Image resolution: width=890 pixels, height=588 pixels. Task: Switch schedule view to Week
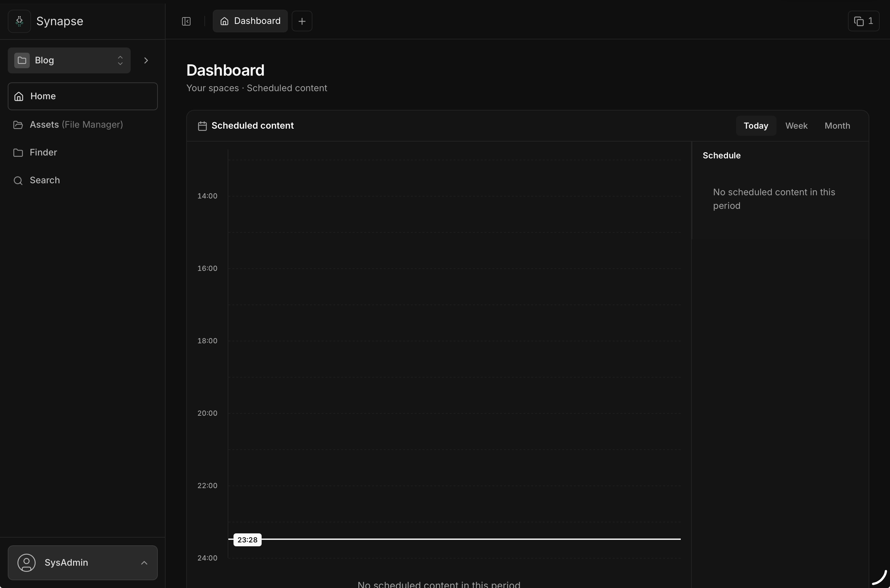coord(796,126)
